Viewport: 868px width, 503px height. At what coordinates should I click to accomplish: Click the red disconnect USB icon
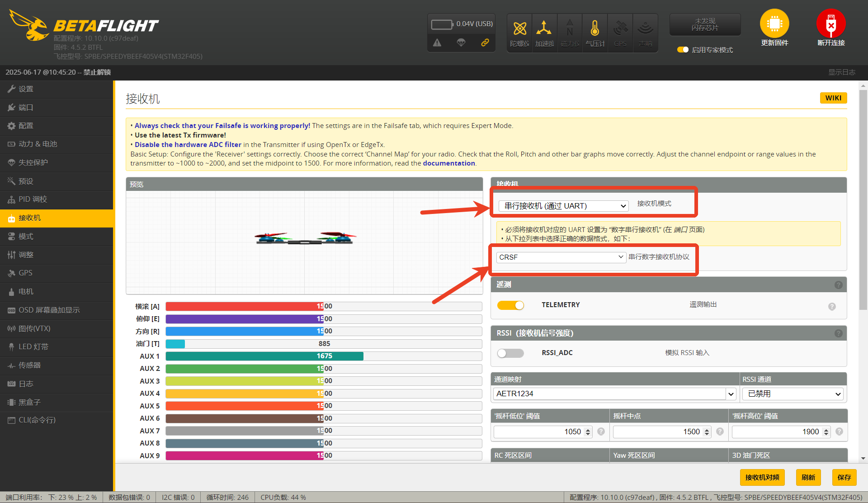tap(830, 24)
